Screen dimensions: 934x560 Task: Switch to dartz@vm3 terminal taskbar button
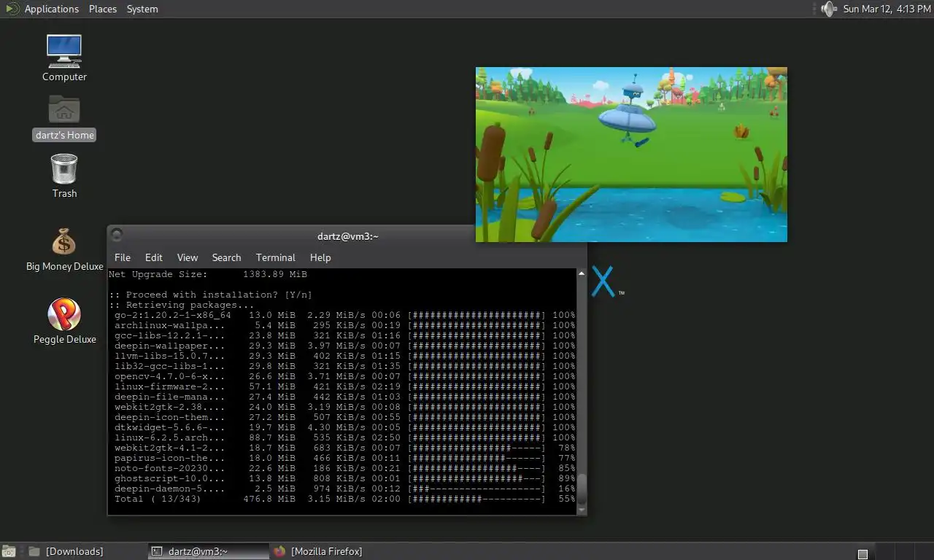tap(208, 551)
